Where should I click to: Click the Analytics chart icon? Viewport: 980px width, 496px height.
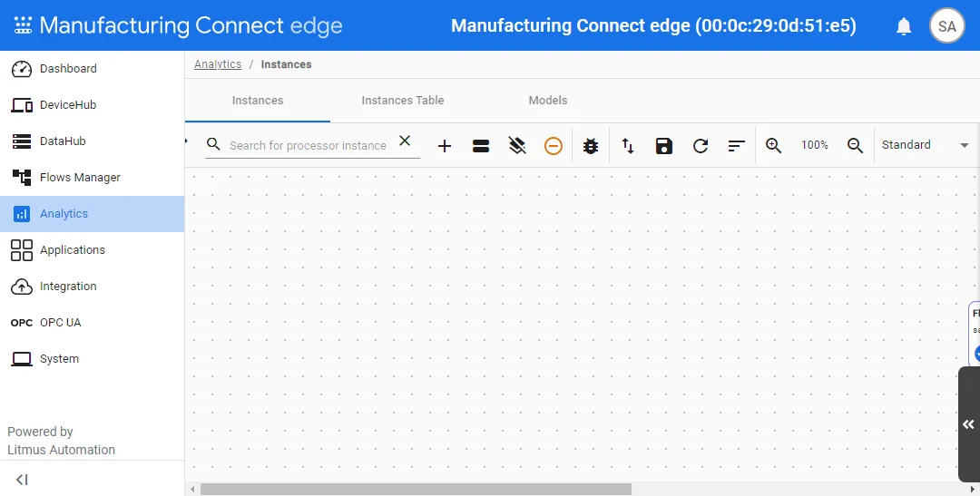coord(22,214)
